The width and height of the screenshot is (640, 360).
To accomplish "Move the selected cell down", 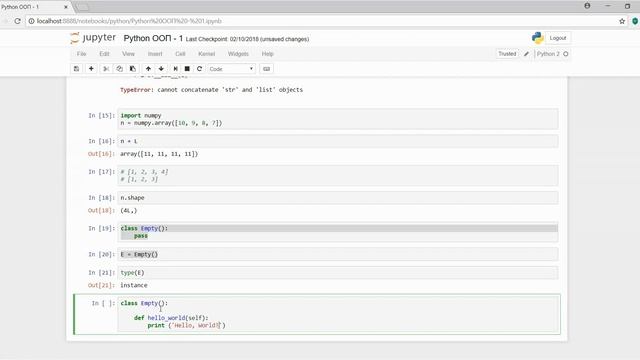I will [x=161, y=69].
